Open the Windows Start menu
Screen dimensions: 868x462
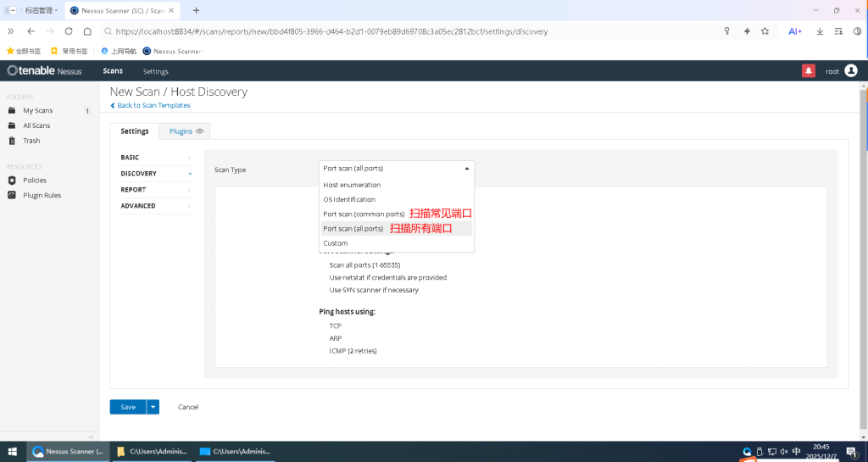click(x=13, y=452)
